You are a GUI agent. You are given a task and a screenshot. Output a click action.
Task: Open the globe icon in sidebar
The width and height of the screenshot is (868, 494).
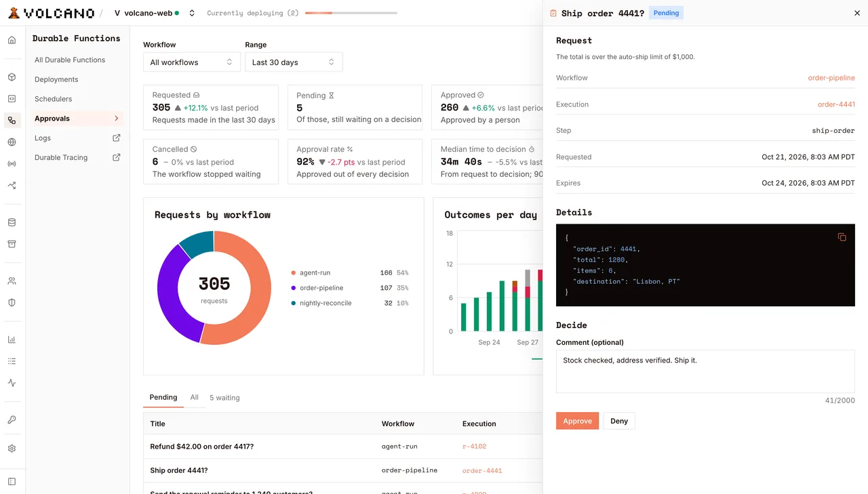tap(12, 142)
